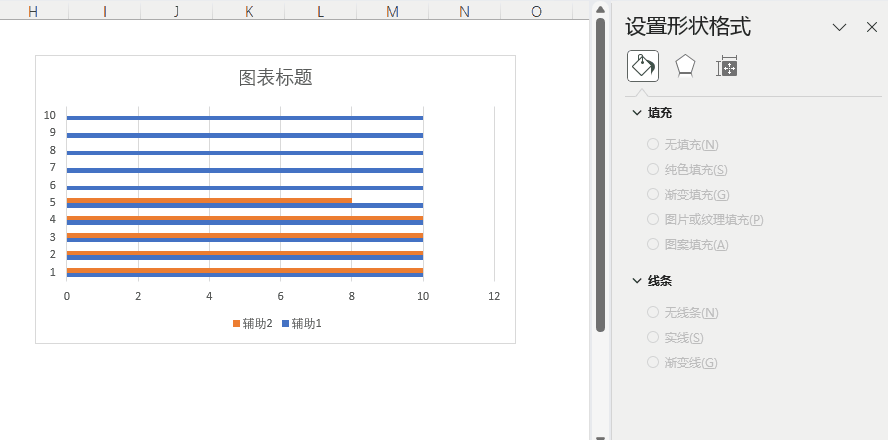Click the scrollbar up arrow
888x440 pixels.
[x=600, y=8]
